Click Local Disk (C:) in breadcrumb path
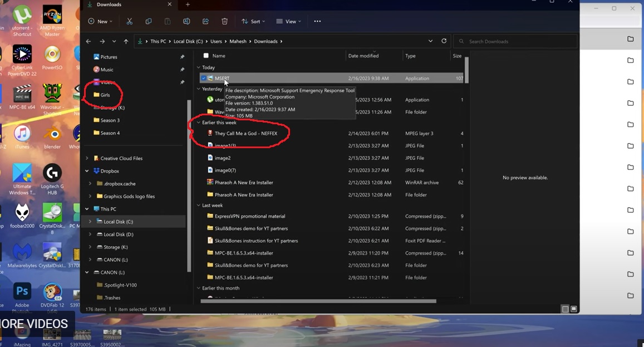 tap(188, 41)
